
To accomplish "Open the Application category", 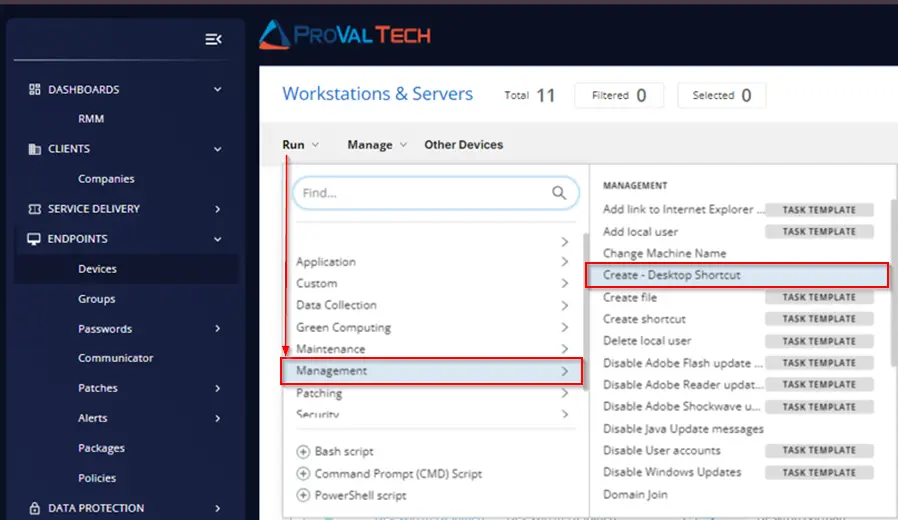I will [x=432, y=262].
